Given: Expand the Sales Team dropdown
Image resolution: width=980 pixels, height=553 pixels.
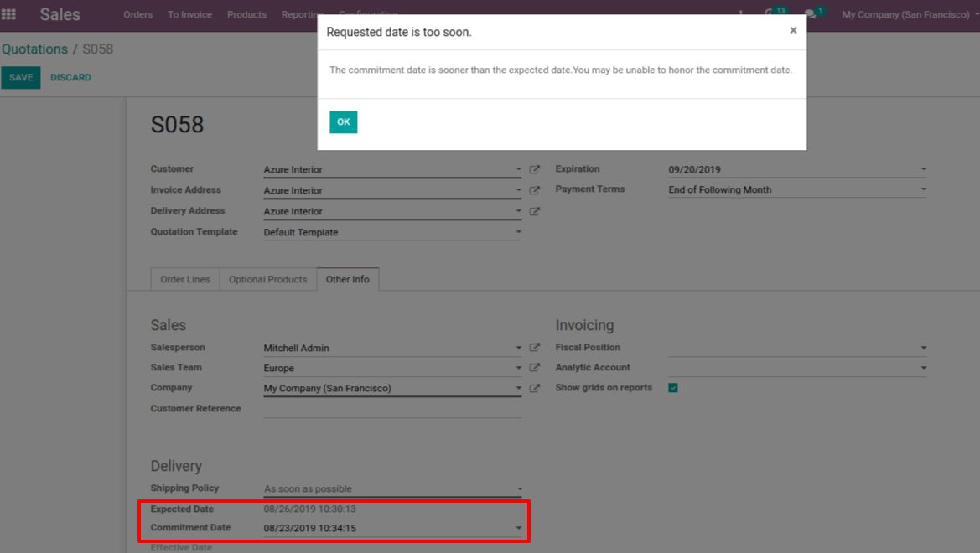Looking at the screenshot, I should click(x=518, y=368).
